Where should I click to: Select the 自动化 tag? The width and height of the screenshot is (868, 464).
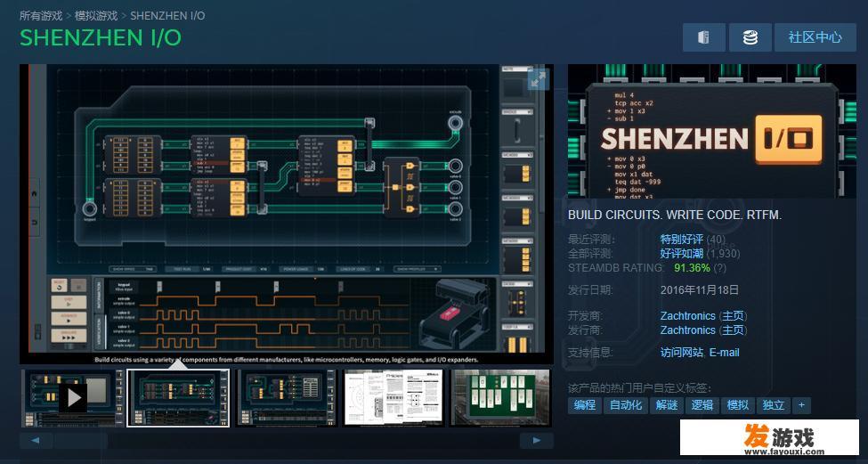coord(626,404)
